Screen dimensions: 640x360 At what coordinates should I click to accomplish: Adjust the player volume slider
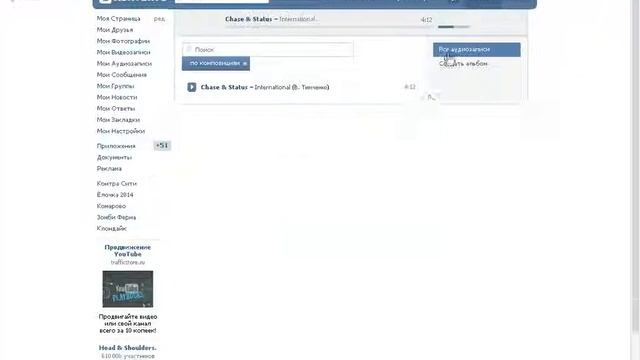tap(454, 27)
